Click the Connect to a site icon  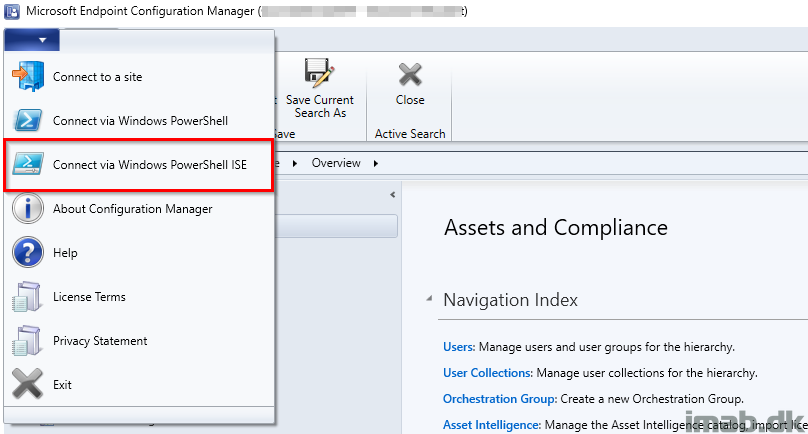28,76
